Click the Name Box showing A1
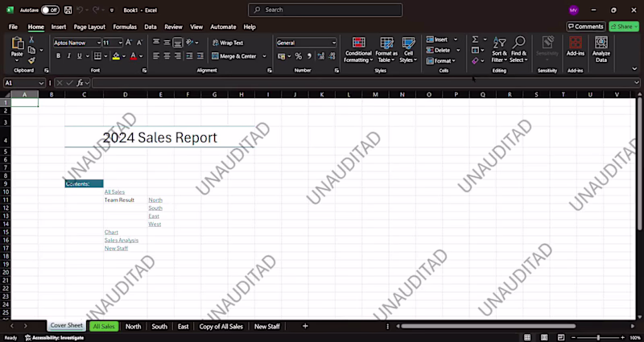The image size is (644, 342). [24, 83]
